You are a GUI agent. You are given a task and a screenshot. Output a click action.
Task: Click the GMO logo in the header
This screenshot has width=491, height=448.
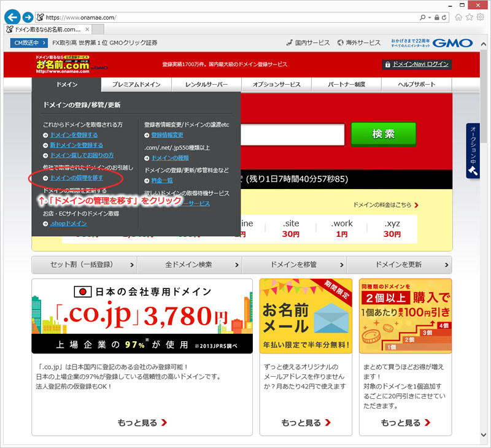point(453,43)
